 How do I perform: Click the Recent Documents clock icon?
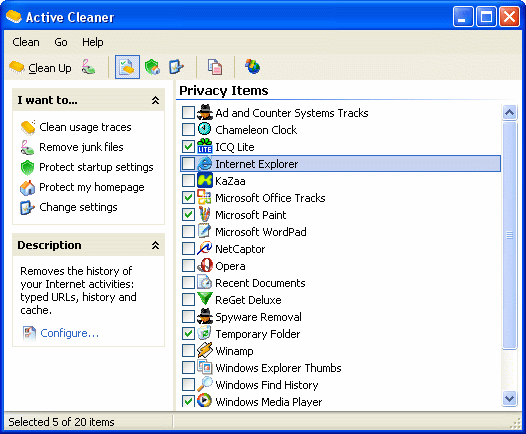[x=204, y=282]
